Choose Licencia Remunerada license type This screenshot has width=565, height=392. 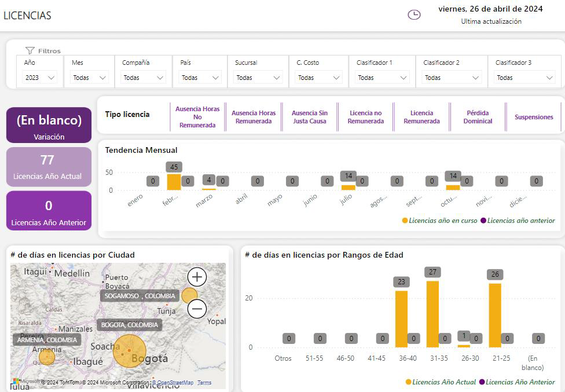[x=421, y=117]
